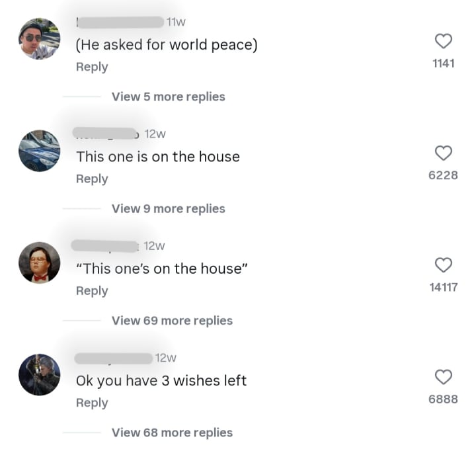The height and width of the screenshot is (451, 476).
Task: Open the blurred username above "3 wishes left"
Action: [x=114, y=358]
